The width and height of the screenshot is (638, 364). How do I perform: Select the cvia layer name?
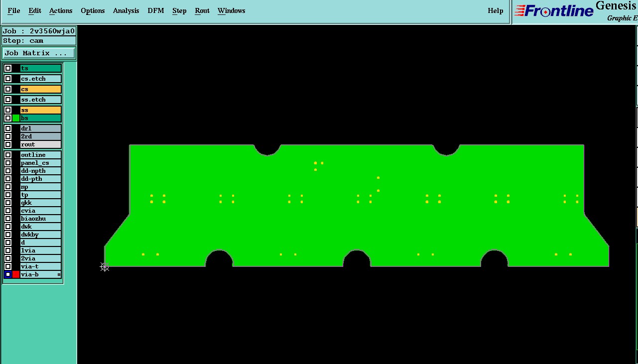pos(41,211)
